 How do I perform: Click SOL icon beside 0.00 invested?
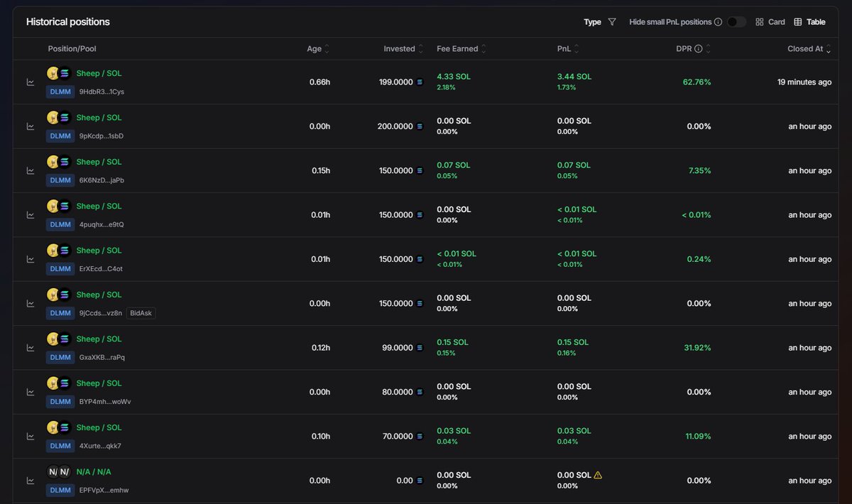(419, 481)
